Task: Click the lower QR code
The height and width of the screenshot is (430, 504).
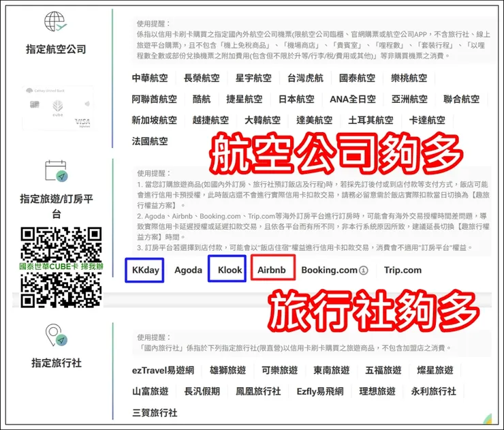Action: pos(61,290)
